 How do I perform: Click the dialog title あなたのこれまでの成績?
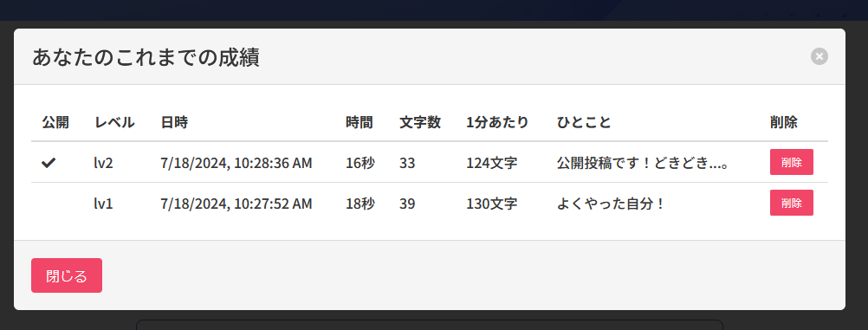point(146,57)
